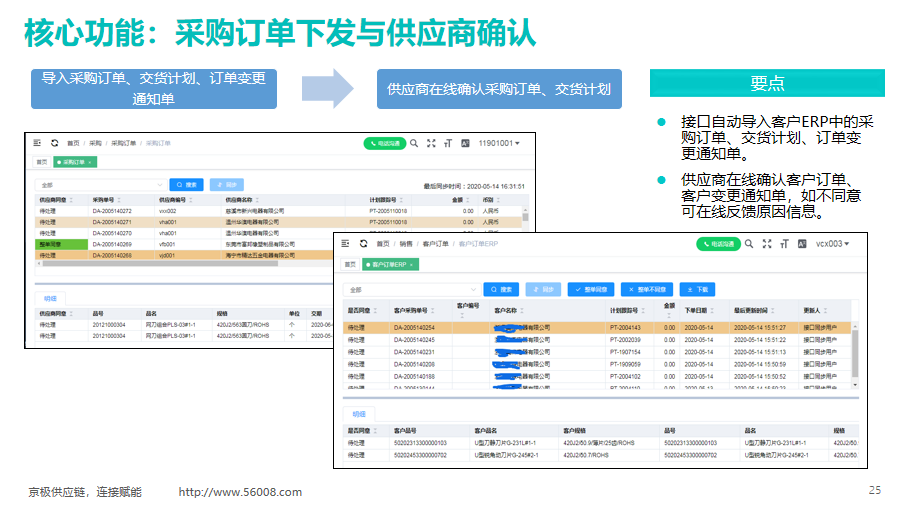Sort by 下单日期 column sort icon
This screenshot has width=907, height=509.
pos(712,311)
